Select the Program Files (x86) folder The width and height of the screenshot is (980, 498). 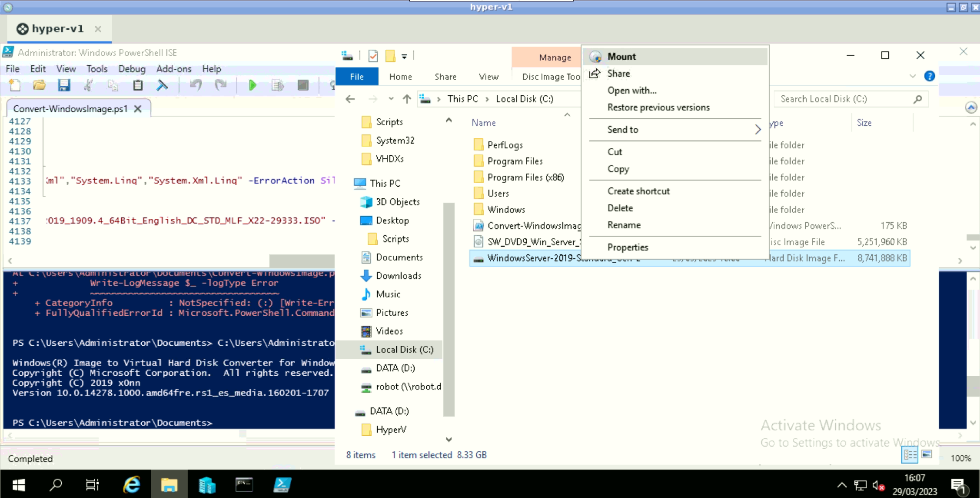(x=525, y=178)
